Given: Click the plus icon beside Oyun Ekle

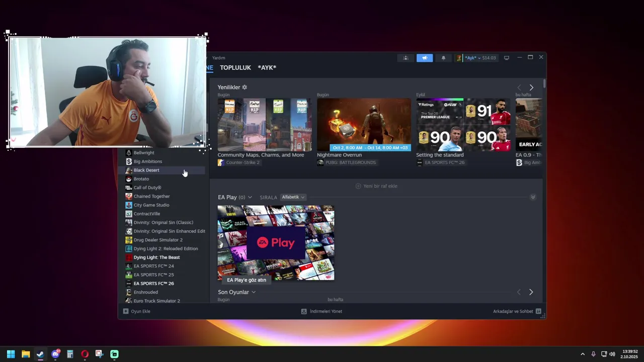Looking at the screenshot, I should tap(126, 311).
